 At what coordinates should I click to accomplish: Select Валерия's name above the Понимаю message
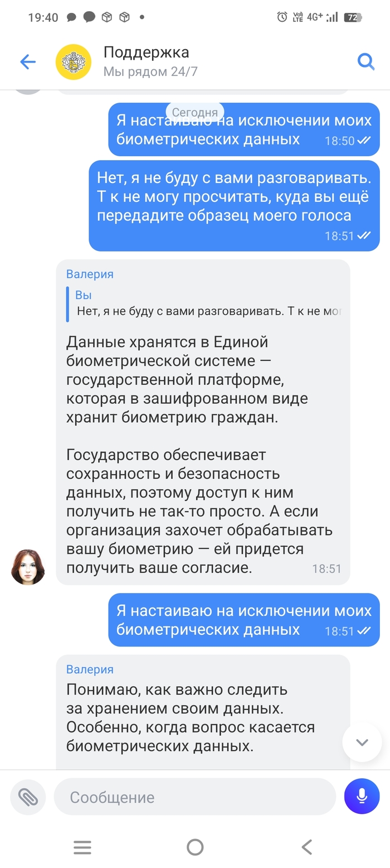(x=90, y=669)
